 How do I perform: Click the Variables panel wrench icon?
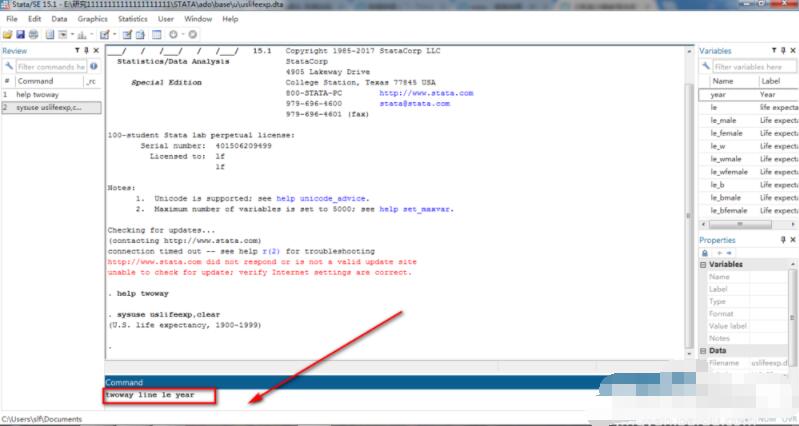click(706, 66)
